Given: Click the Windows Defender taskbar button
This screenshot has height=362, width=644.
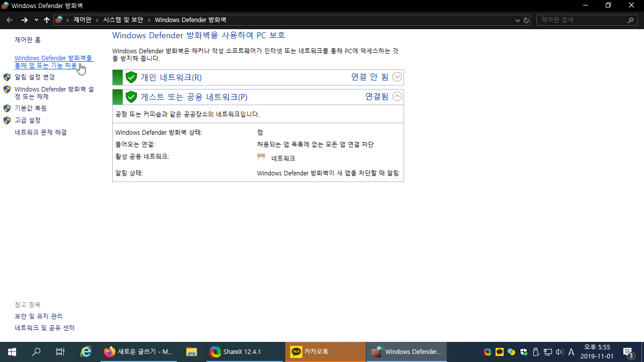Looking at the screenshot, I should (x=407, y=352).
